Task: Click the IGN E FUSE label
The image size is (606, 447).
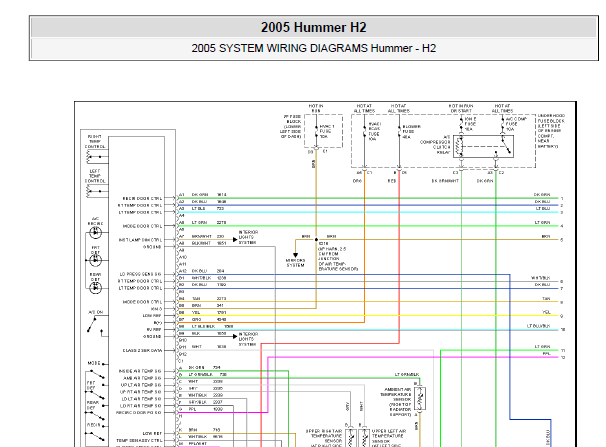Action: tap(470, 124)
